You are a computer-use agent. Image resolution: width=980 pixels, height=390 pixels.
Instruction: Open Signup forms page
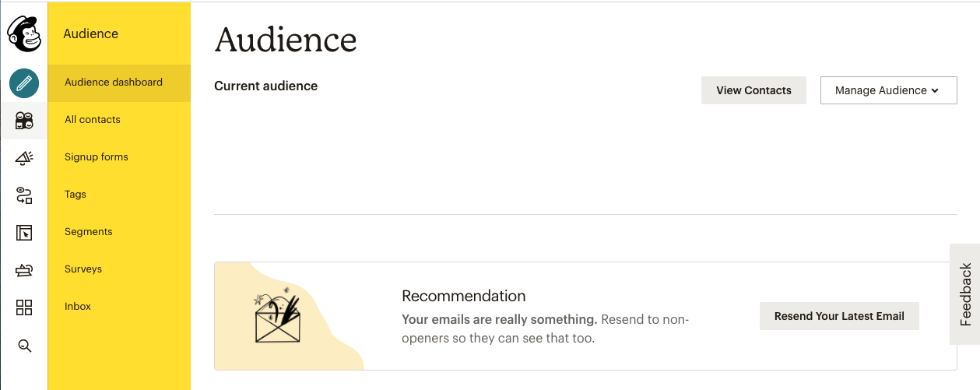click(x=97, y=157)
